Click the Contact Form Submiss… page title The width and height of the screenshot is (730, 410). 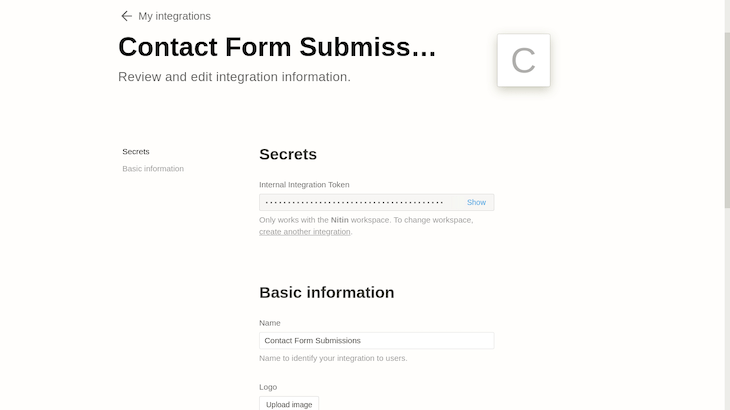coord(277,47)
